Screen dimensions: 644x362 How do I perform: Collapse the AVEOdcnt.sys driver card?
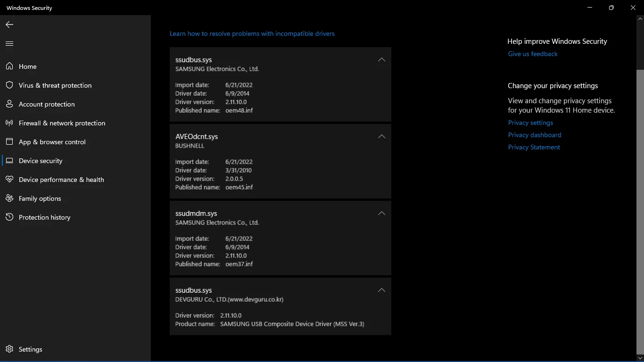tap(381, 137)
